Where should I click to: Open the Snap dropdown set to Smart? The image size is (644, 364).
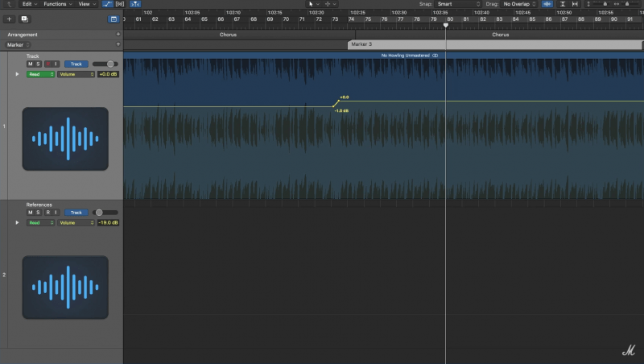pos(458,4)
